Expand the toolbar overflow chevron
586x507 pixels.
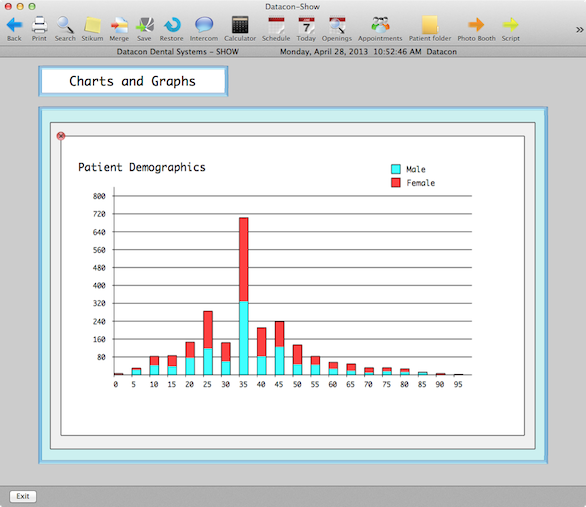pos(579,30)
